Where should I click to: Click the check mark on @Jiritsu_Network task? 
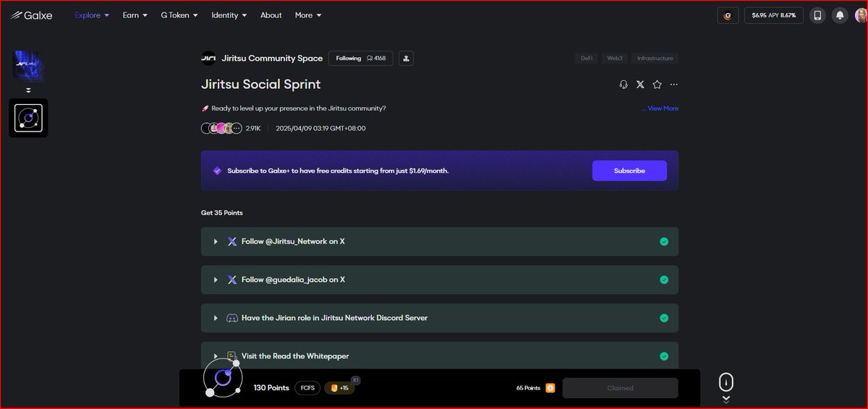(664, 241)
